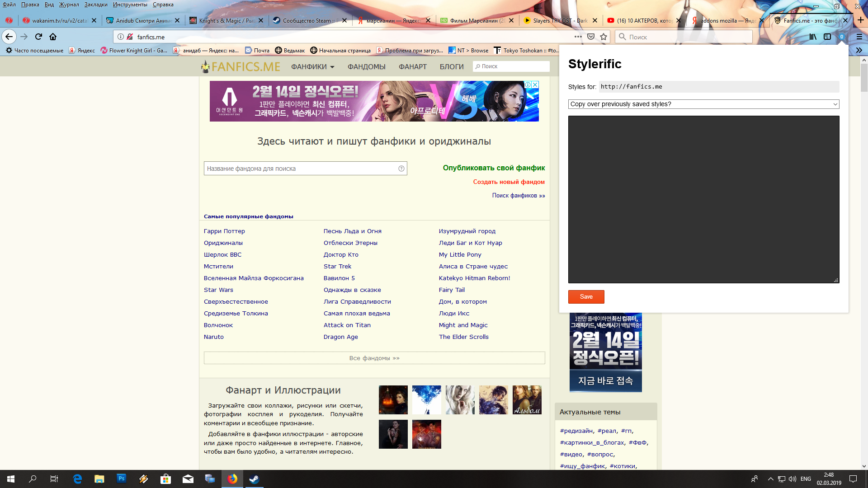The height and width of the screenshot is (488, 868).
Task: Reload the current page
Action: click(38, 37)
